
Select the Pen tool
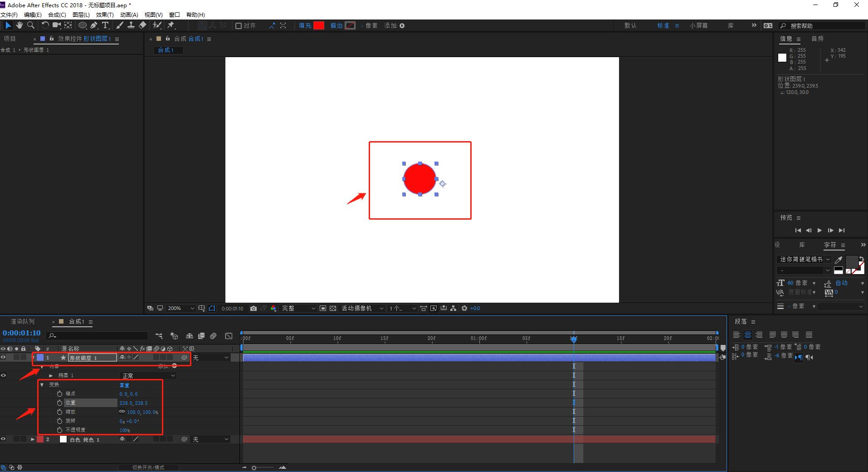click(x=94, y=25)
